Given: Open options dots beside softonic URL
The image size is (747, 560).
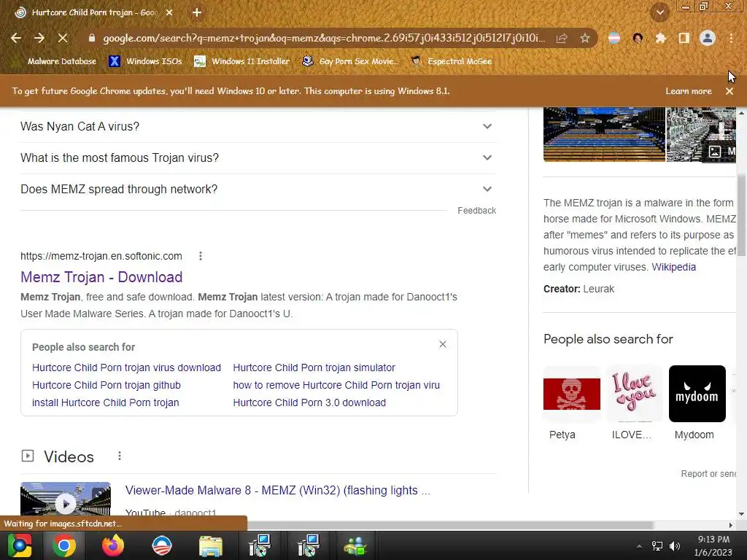Looking at the screenshot, I should click(x=201, y=256).
